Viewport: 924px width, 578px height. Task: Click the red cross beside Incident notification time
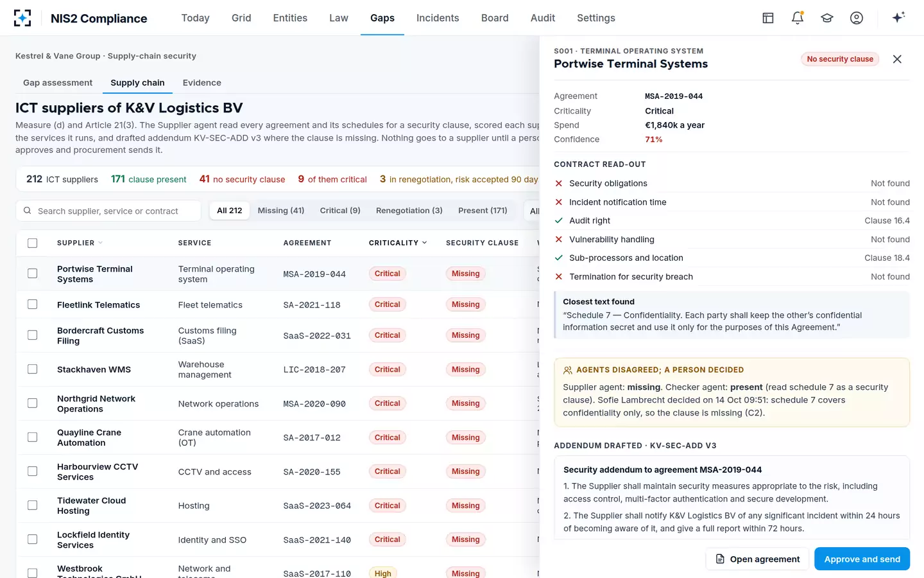(x=559, y=202)
